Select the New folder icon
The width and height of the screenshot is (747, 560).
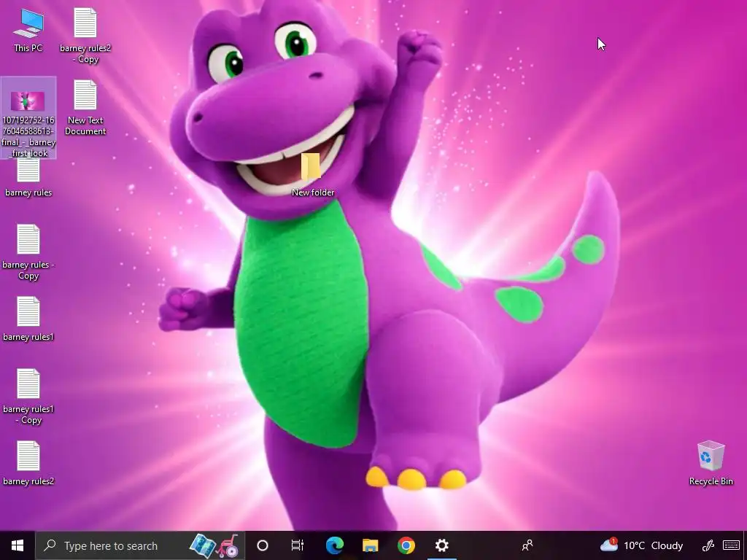pyautogui.click(x=312, y=175)
